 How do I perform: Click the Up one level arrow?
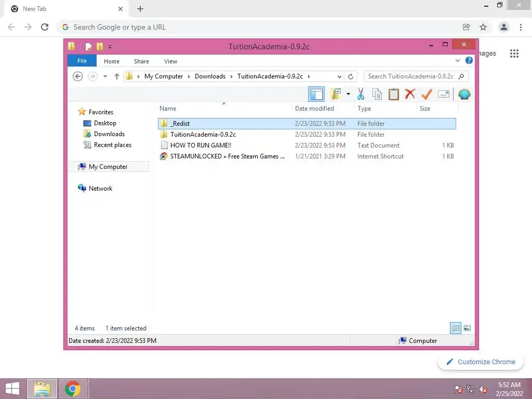point(117,76)
